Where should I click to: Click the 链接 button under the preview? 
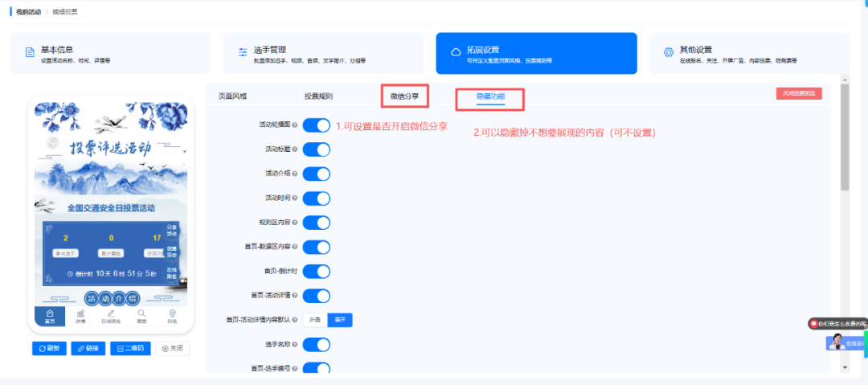(88, 349)
